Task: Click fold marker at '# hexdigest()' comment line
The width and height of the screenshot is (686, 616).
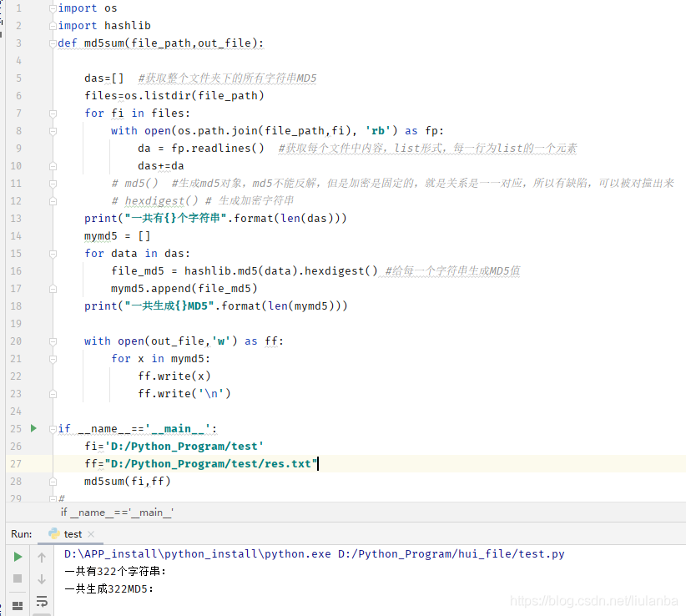Action: point(53,201)
